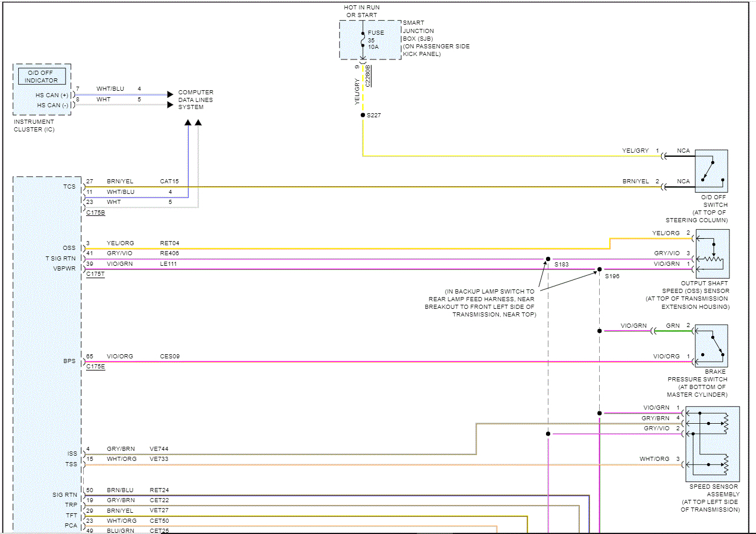Click the Output Shaft Speed sensor symbol
This screenshot has width=756, height=534.
(x=712, y=254)
